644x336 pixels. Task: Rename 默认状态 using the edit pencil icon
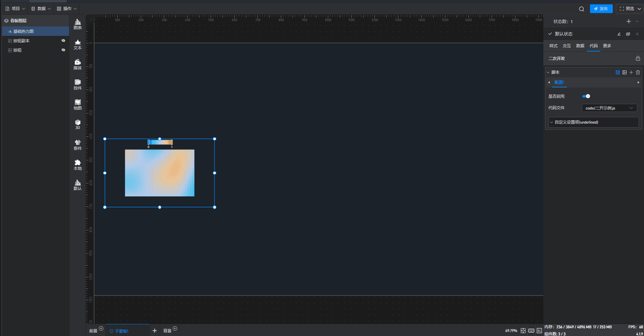619,34
